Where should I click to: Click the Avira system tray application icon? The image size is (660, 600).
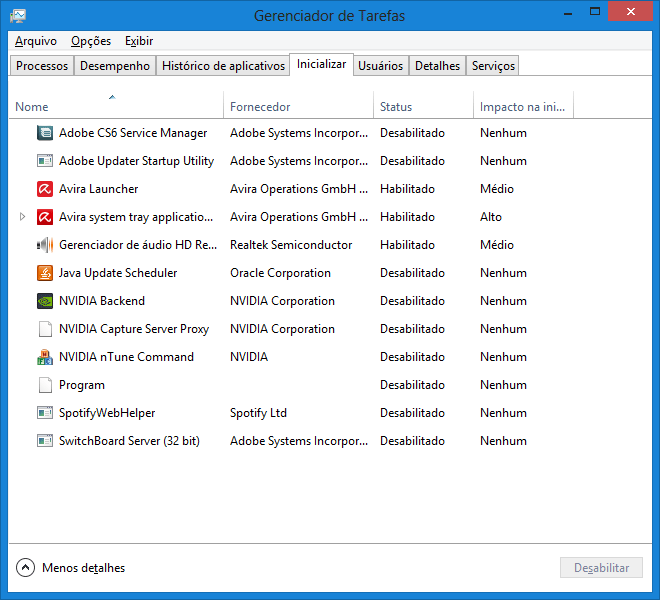(x=45, y=217)
